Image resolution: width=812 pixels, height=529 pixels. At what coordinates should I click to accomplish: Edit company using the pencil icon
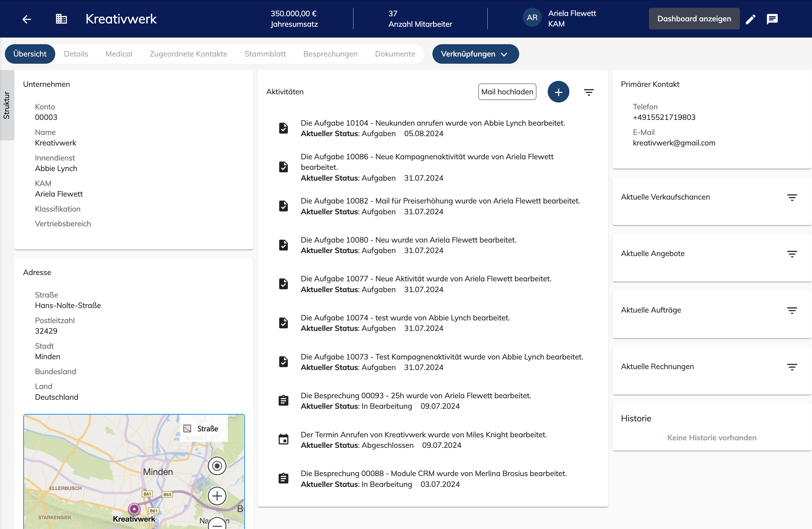point(750,19)
